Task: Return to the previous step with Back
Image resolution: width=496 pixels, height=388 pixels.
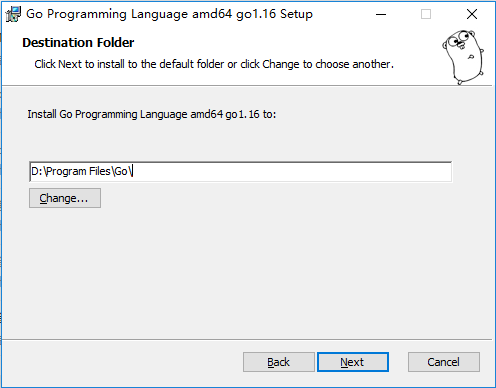Action: point(279,362)
